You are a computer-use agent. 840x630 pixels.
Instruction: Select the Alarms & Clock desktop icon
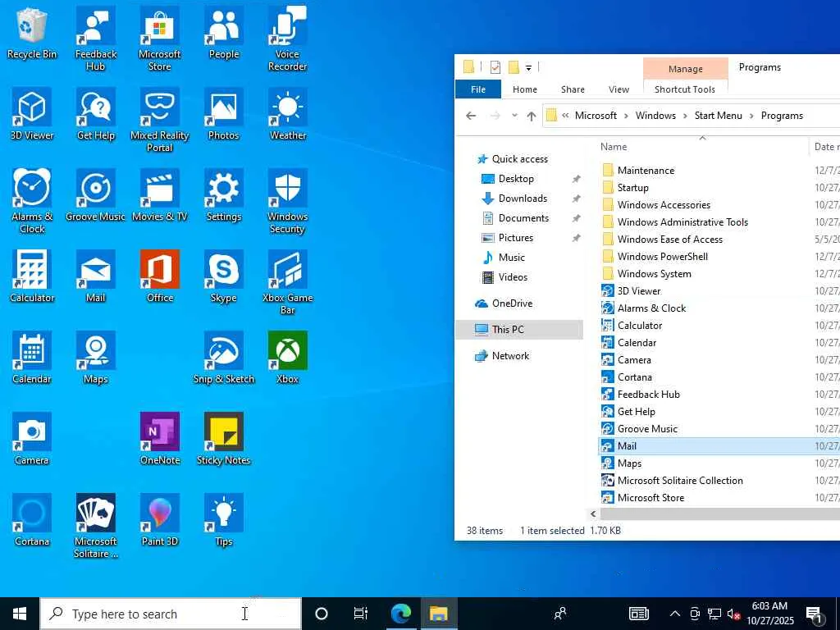[32, 202]
